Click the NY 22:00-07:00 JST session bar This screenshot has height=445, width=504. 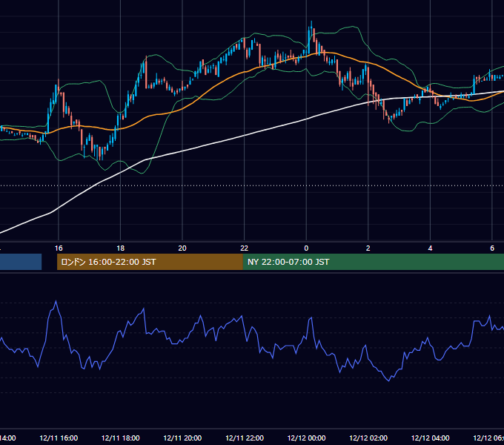(x=373, y=262)
